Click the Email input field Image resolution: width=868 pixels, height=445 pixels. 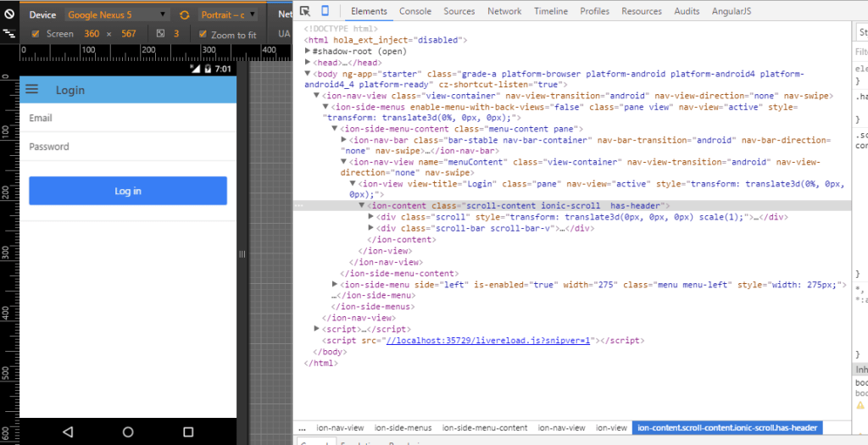(x=128, y=118)
